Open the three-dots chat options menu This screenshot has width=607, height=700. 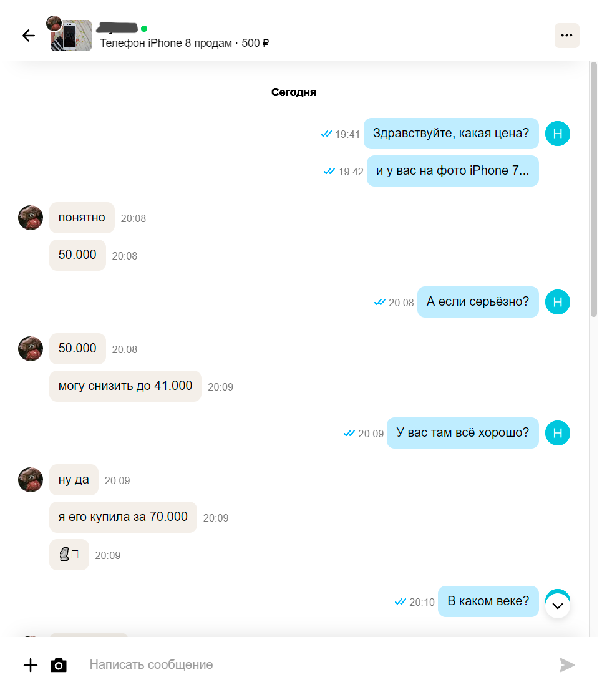tap(567, 36)
